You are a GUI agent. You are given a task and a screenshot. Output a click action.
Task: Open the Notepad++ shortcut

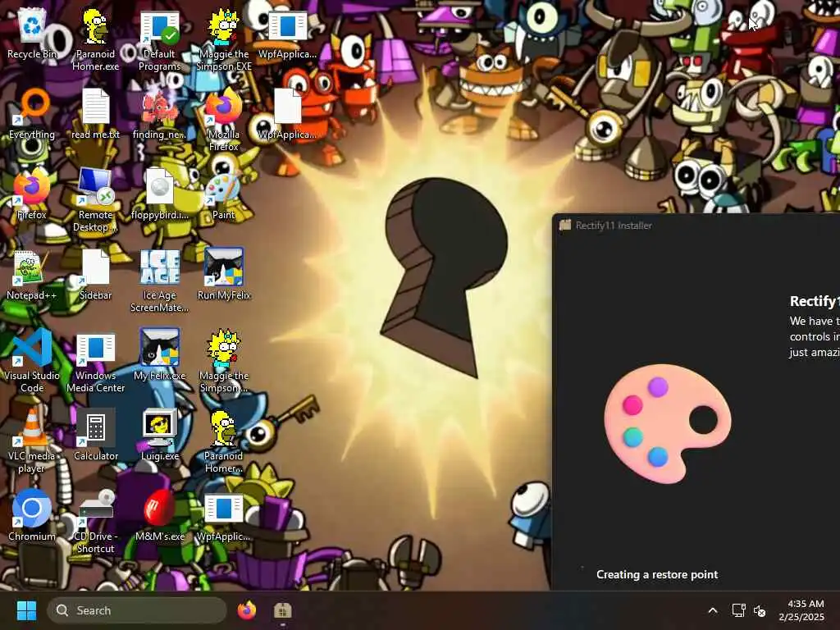(x=32, y=276)
